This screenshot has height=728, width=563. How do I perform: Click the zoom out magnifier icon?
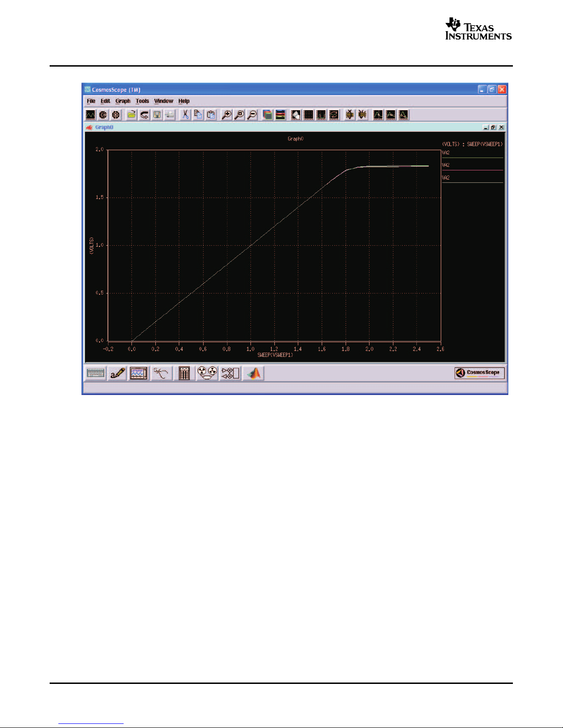coord(252,115)
